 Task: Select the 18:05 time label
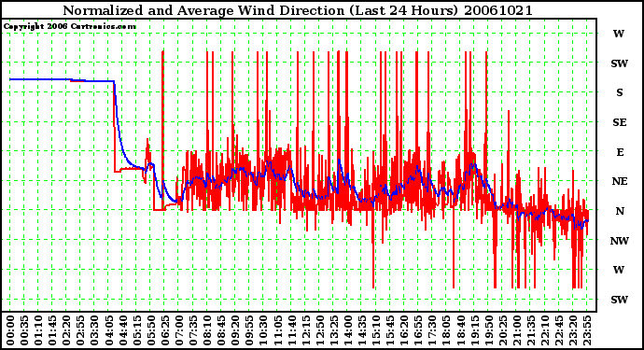click(x=445, y=330)
